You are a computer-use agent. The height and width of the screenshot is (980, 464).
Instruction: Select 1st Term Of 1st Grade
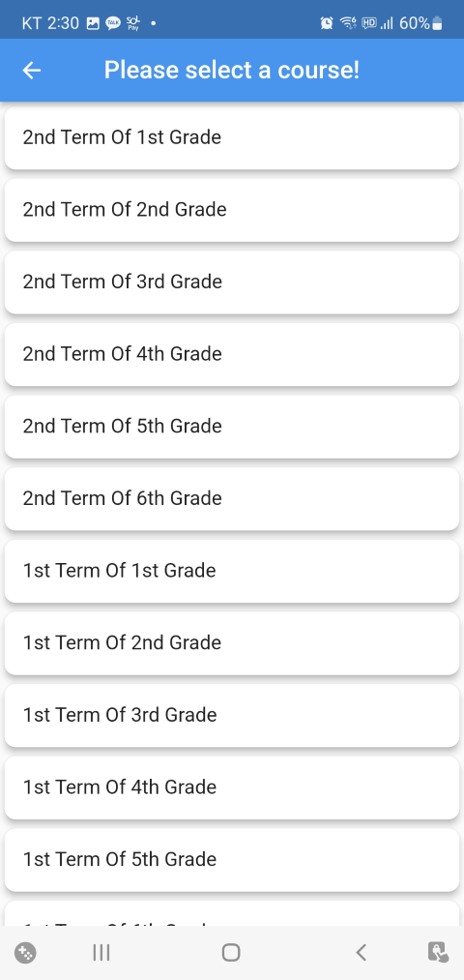pos(232,571)
